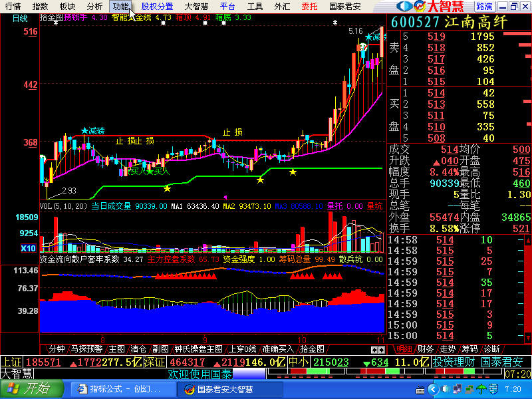Click the 07:20 status bar clock
Image resolution: width=532 pixels, height=399 pixels.
click(x=518, y=374)
